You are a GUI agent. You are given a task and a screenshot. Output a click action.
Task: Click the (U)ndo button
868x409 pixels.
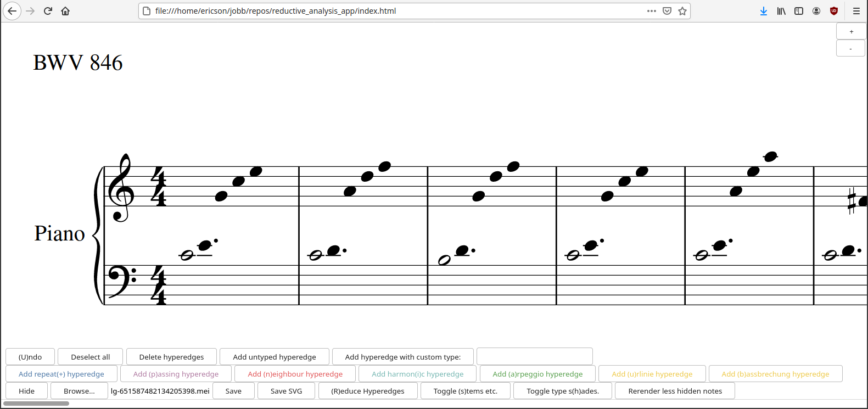(x=30, y=357)
